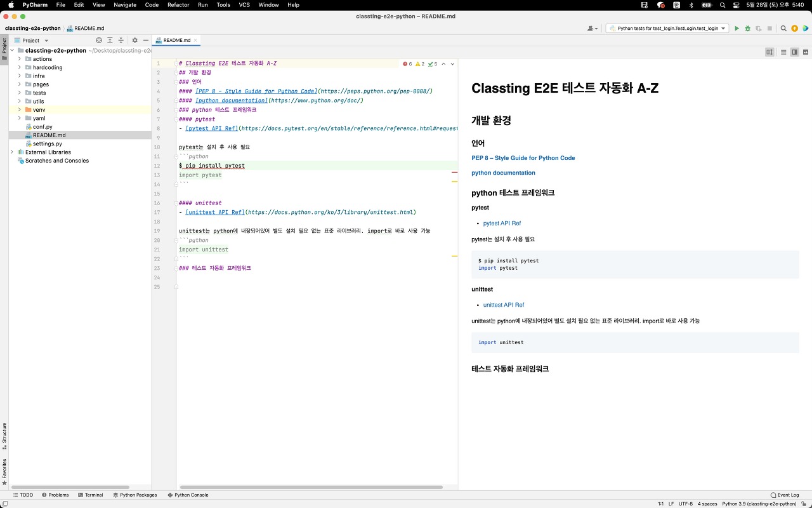Open the Python Console tool window
This screenshot has height=508, width=812.
click(187, 495)
